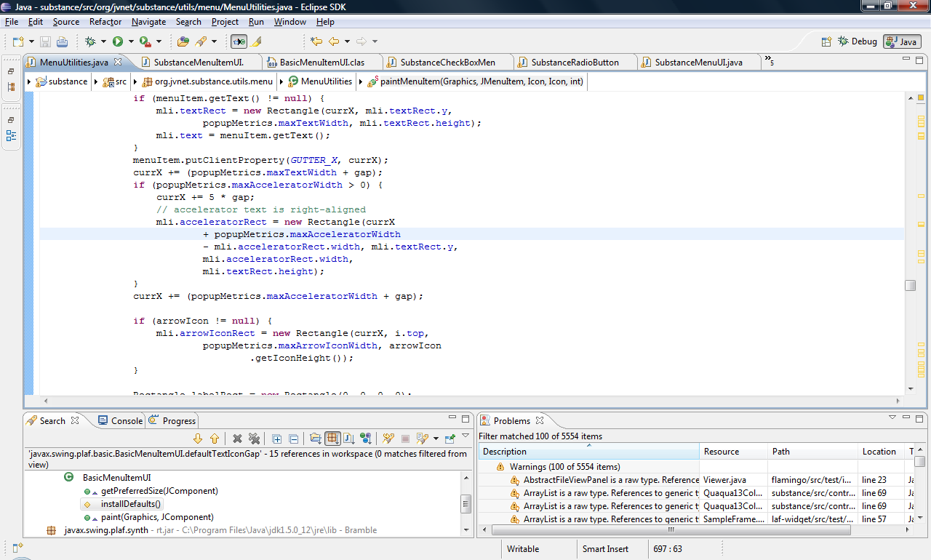Expand all results in the Search view
The image size is (931, 560).
coord(276,439)
